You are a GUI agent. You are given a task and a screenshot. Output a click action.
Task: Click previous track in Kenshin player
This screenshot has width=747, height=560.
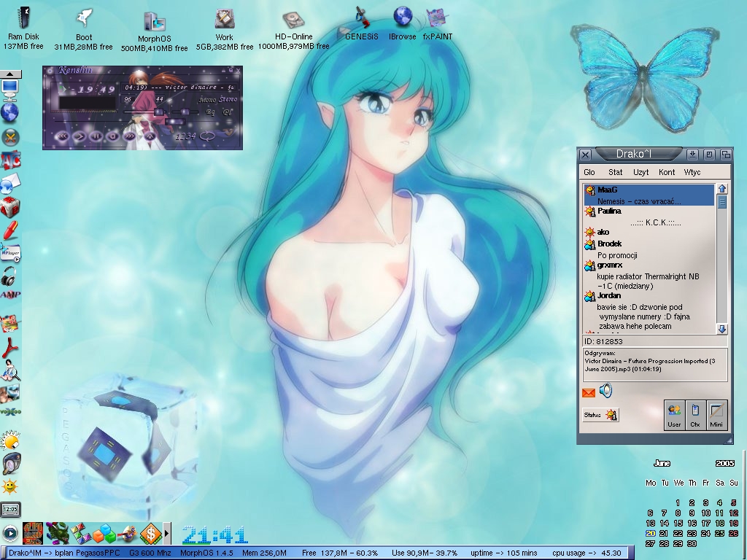(x=63, y=136)
